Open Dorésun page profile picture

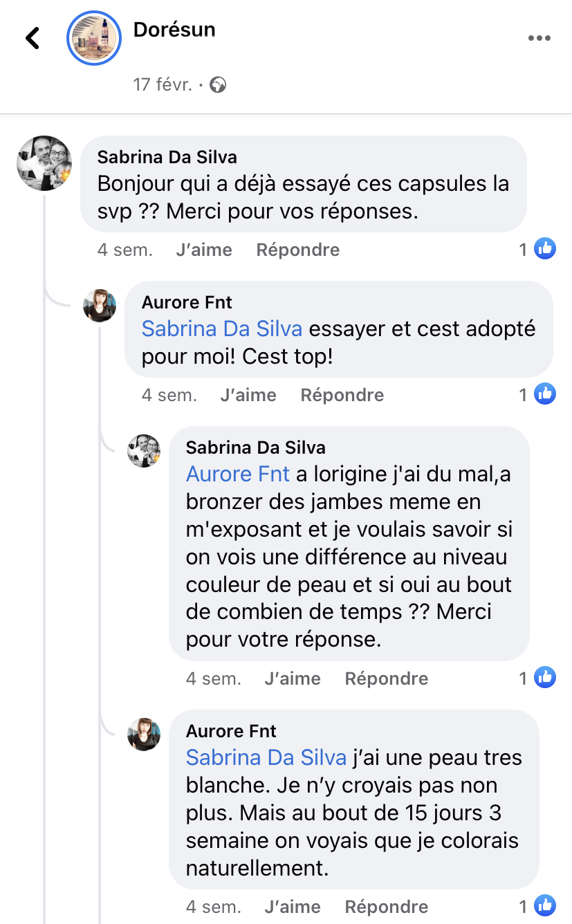[x=94, y=38]
